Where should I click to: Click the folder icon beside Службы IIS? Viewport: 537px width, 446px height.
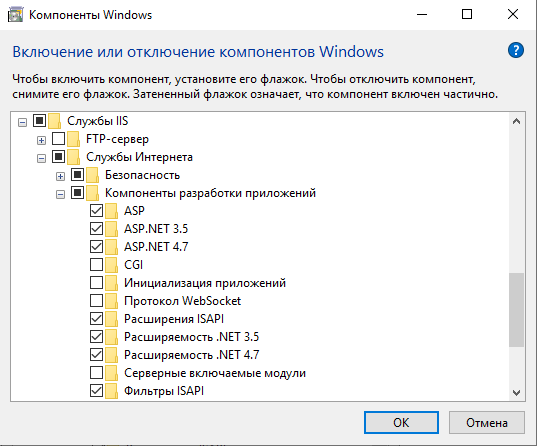pyautogui.click(x=54, y=121)
